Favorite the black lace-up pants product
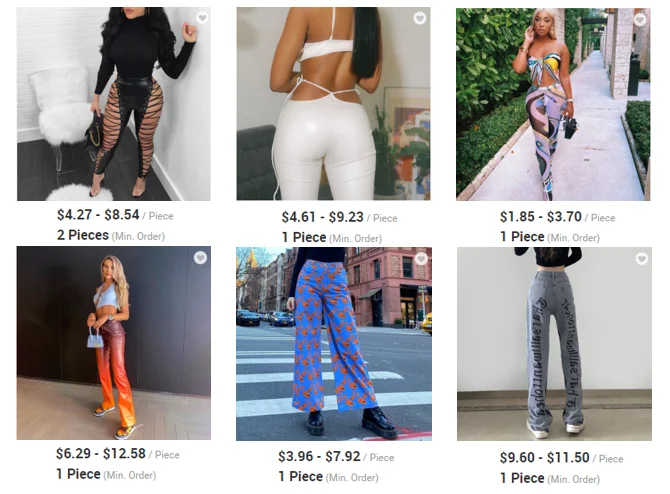 [x=202, y=18]
